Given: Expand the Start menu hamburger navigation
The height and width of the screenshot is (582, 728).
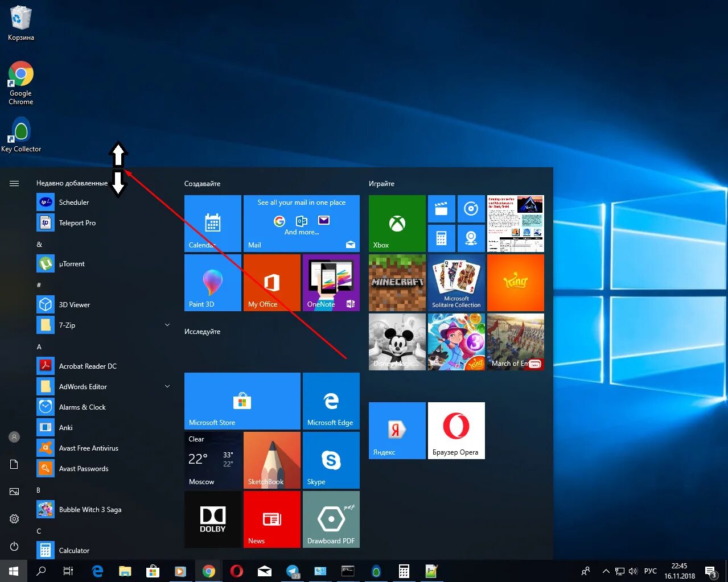Looking at the screenshot, I should (14, 183).
